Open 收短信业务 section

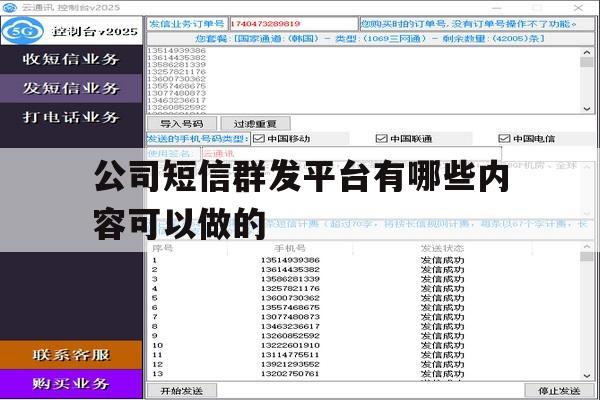point(71,59)
